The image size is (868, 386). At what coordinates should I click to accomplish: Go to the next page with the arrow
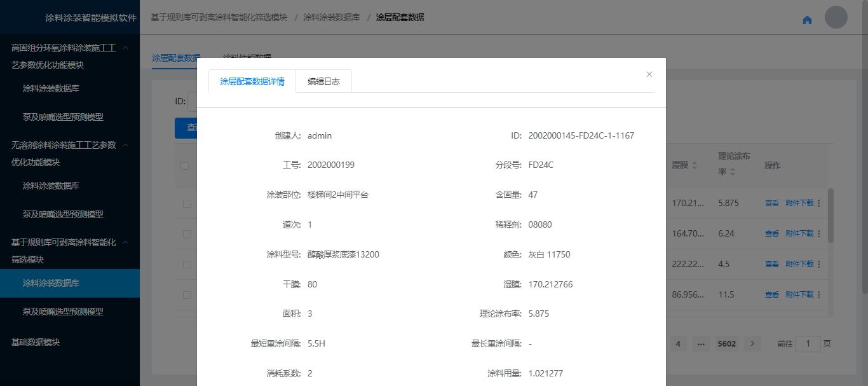[x=752, y=343]
